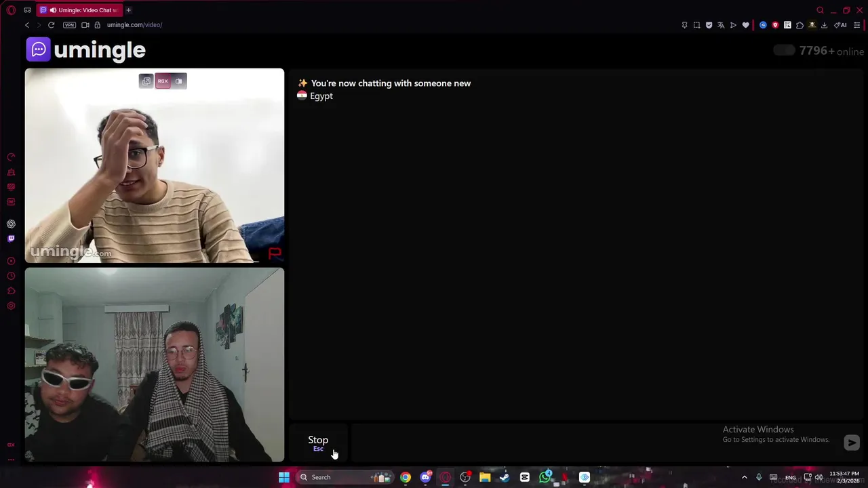The width and height of the screenshot is (868, 488).
Task: Open a new browser tab
Action: pos(128,10)
